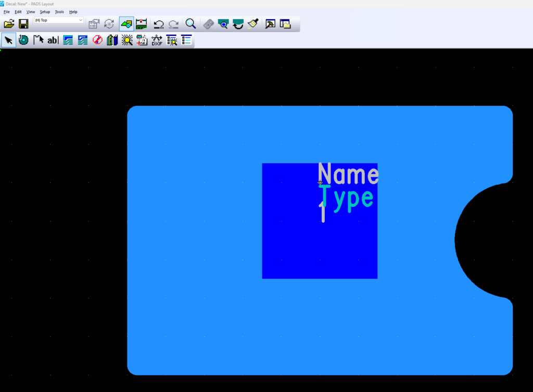Select the 'Name' text label on canvas

[x=348, y=175]
